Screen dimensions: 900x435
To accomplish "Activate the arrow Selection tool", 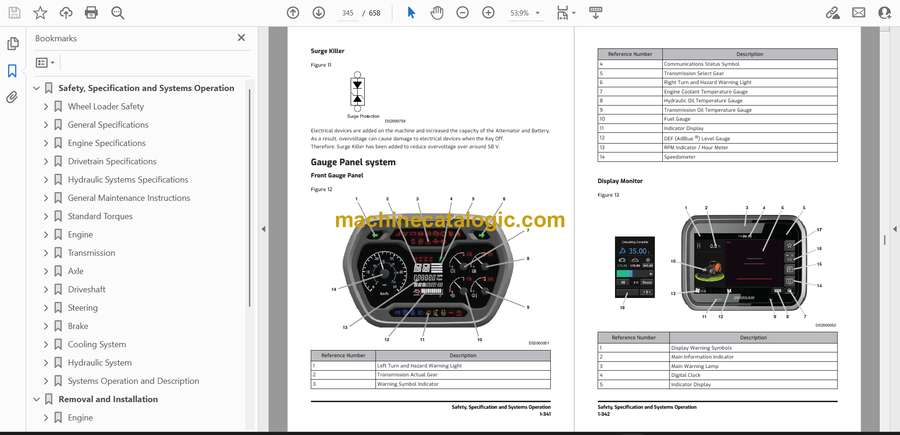I will coord(411,13).
